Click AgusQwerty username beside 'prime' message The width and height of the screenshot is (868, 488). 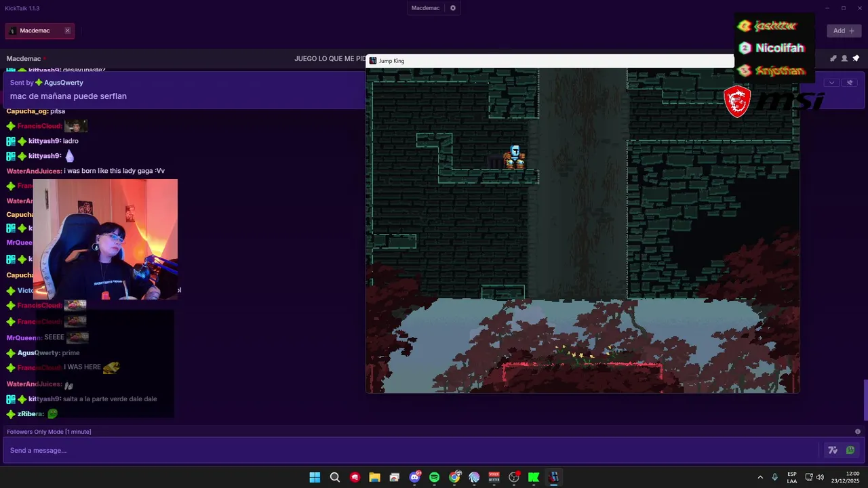39,353
